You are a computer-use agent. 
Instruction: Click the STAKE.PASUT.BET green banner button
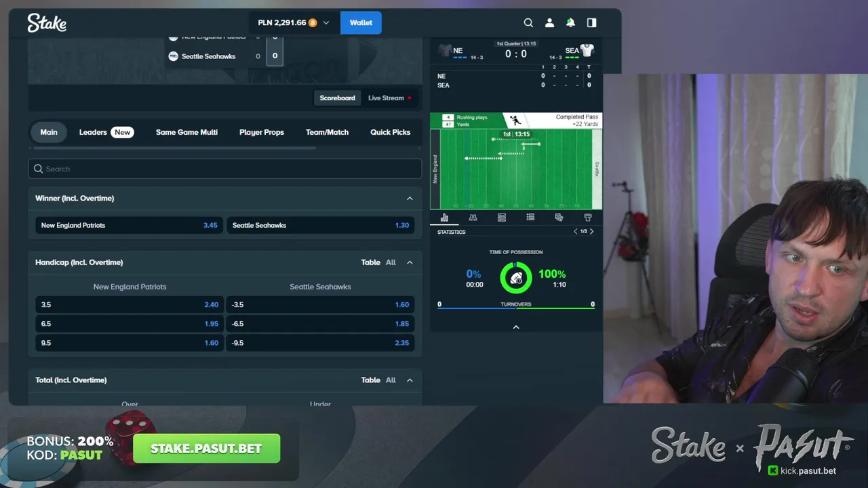point(207,449)
